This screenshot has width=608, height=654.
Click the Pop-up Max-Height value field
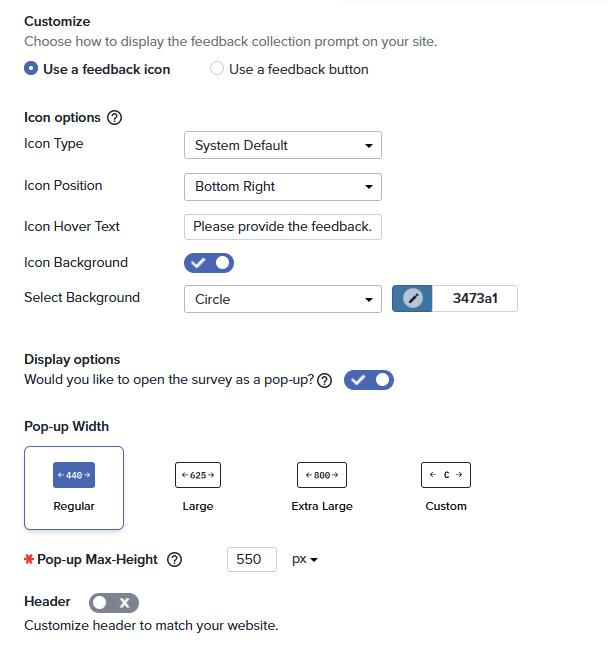click(x=251, y=560)
